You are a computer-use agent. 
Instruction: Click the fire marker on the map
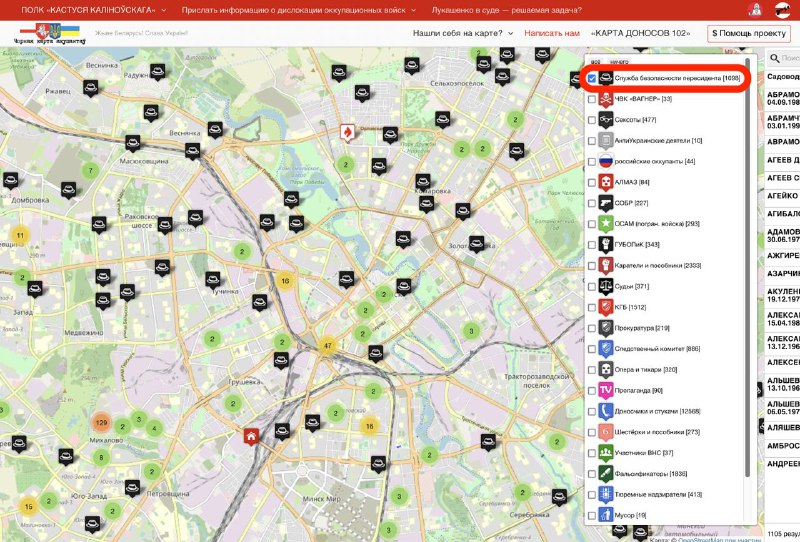pyautogui.click(x=347, y=133)
